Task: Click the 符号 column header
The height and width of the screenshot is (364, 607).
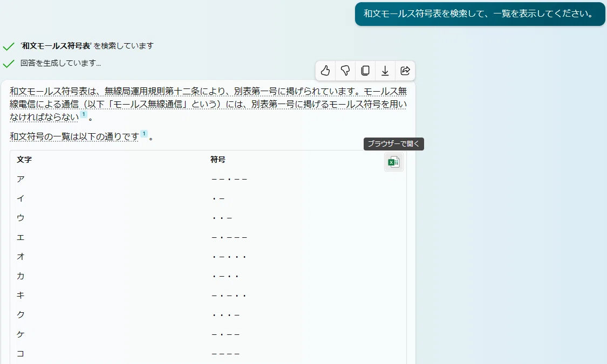Action: [x=217, y=160]
